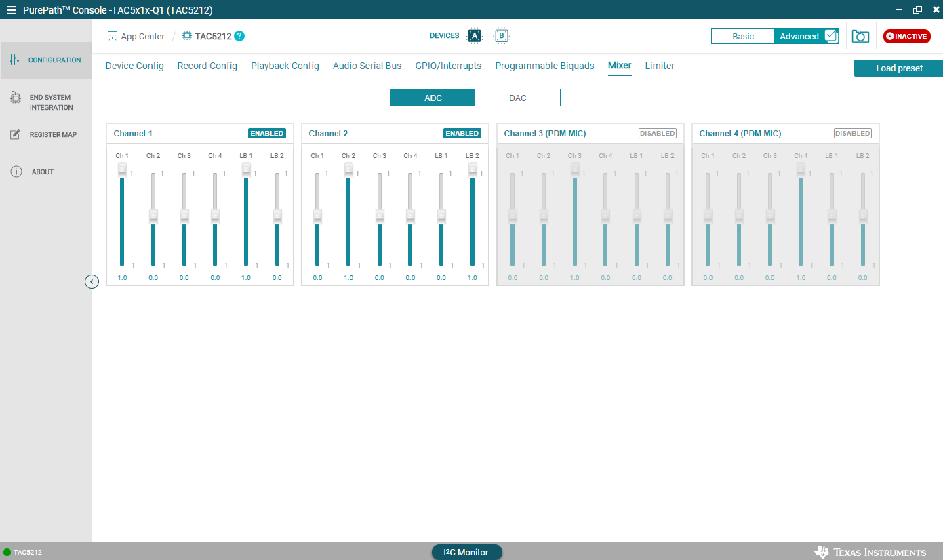This screenshot has width=943, height=560.
Task: Collapse the left sidebar with arrow
Action: [92, 281]
